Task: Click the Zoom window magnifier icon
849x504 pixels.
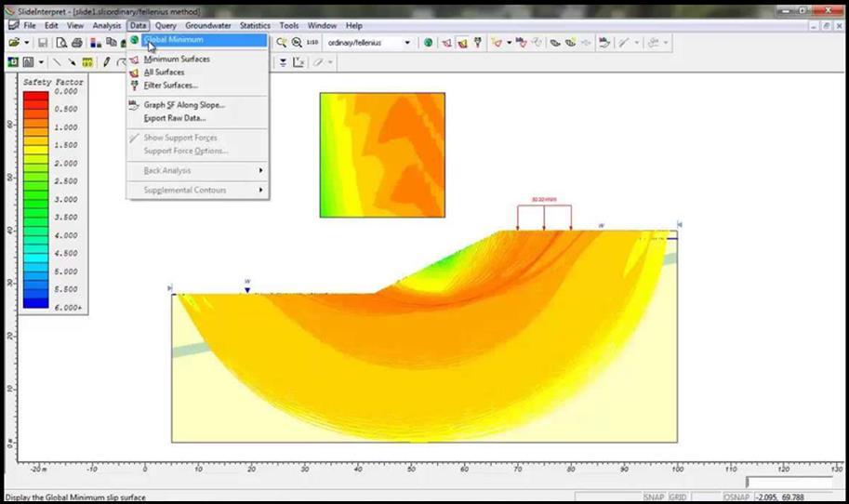Action: [x=281, y=43]
